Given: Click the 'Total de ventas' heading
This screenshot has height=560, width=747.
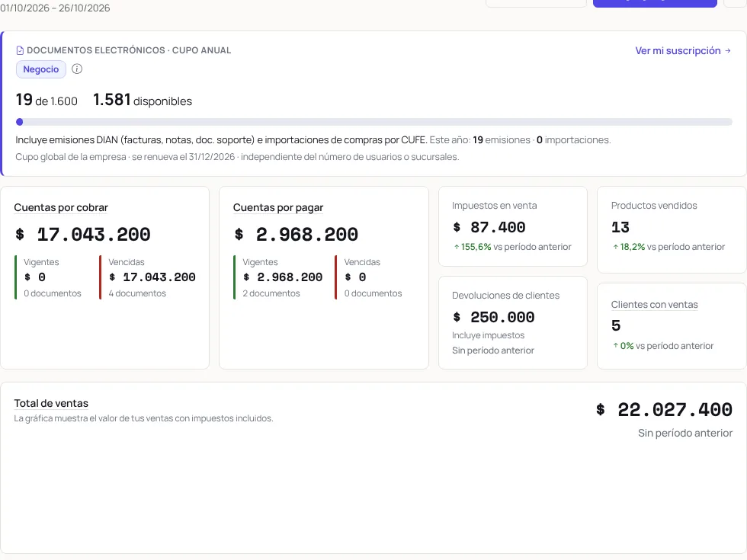Looking at the screenshot, I should [51, 403].
